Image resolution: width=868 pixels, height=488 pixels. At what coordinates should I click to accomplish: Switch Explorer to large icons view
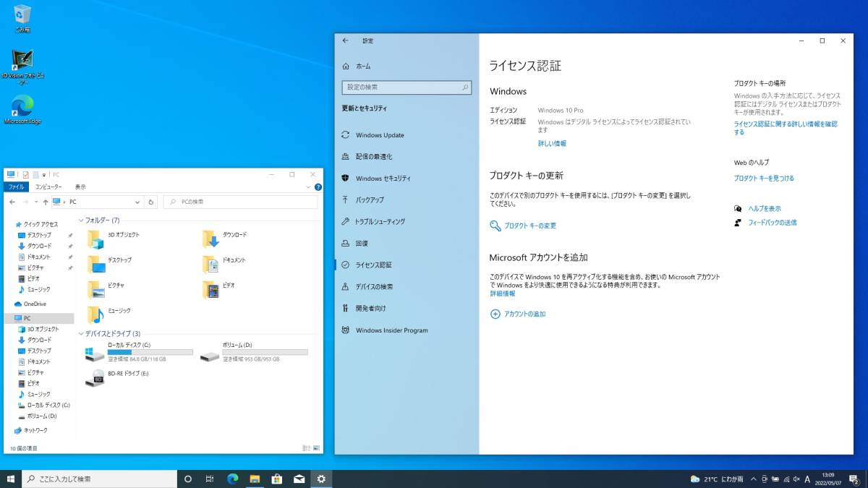click(317, 448)
